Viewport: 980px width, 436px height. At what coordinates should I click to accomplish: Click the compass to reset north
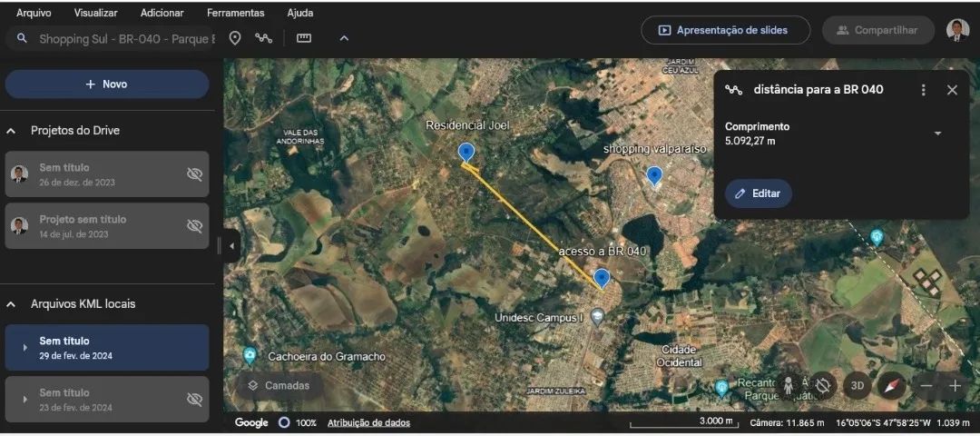891,385
